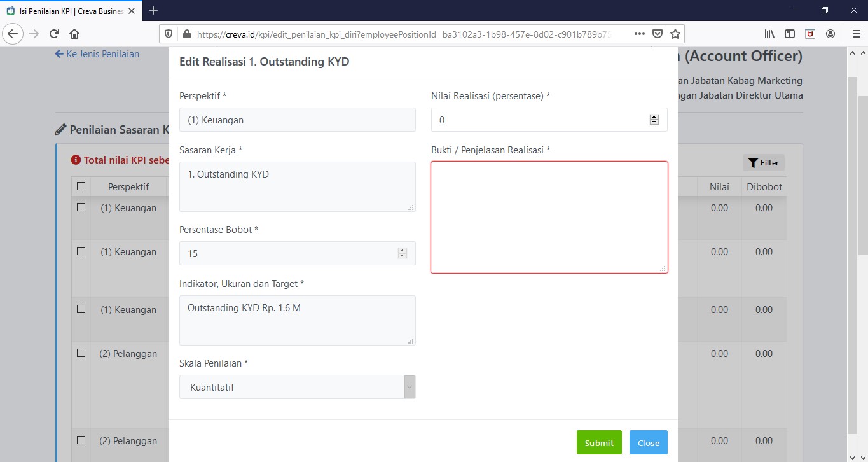Click the Pocket save icon
The width and height of the screenshot is (868, 462).
[658, 34]
